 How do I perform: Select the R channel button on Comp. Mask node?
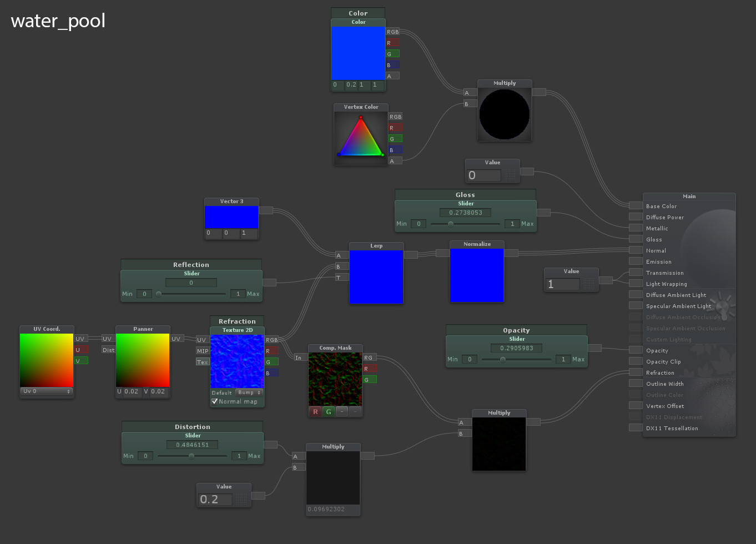click(316, 412)
